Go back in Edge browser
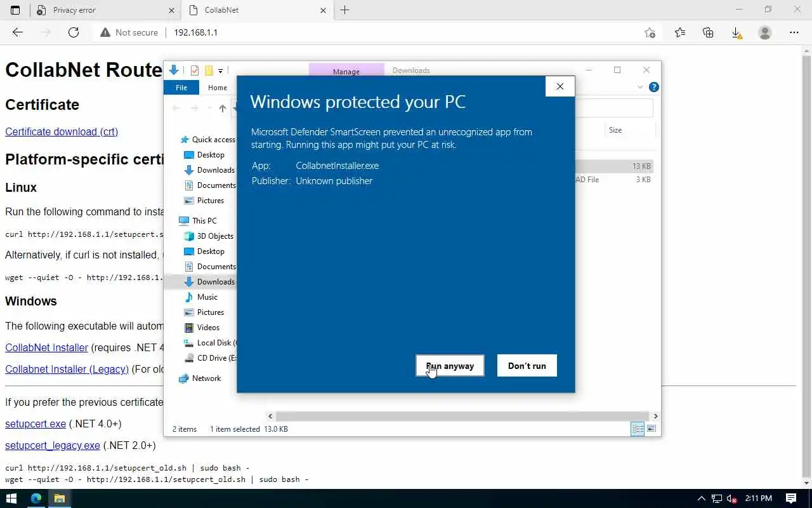The height and width of the screenshot is (508, 812). [x=18, y=32]
